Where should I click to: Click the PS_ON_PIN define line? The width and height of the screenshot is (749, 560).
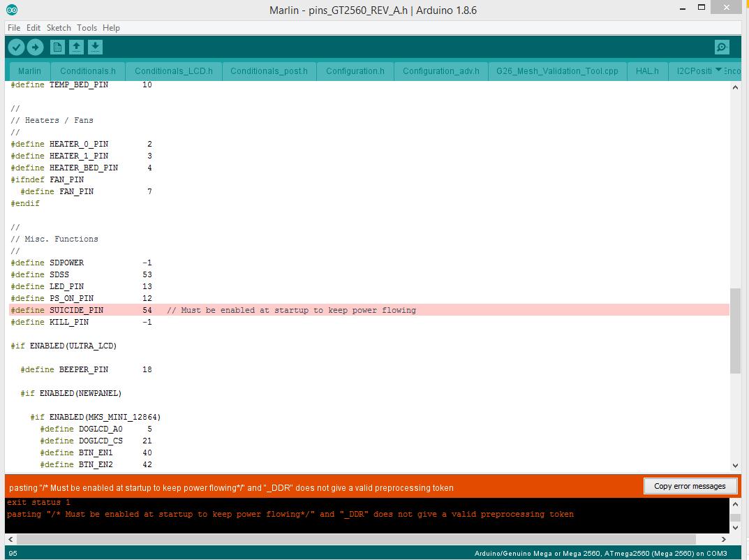81,298
